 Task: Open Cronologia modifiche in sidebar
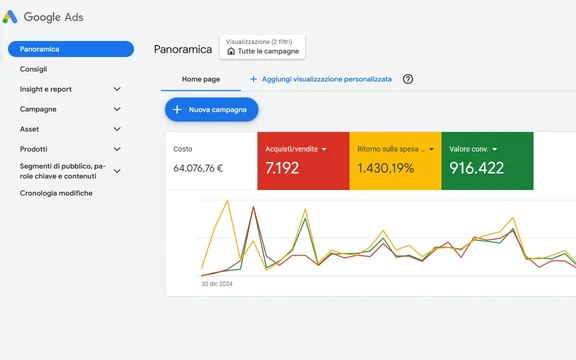56,193
